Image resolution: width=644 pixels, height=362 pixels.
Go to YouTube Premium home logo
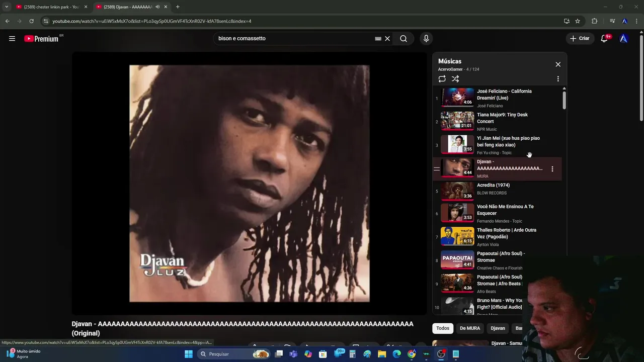41,39
